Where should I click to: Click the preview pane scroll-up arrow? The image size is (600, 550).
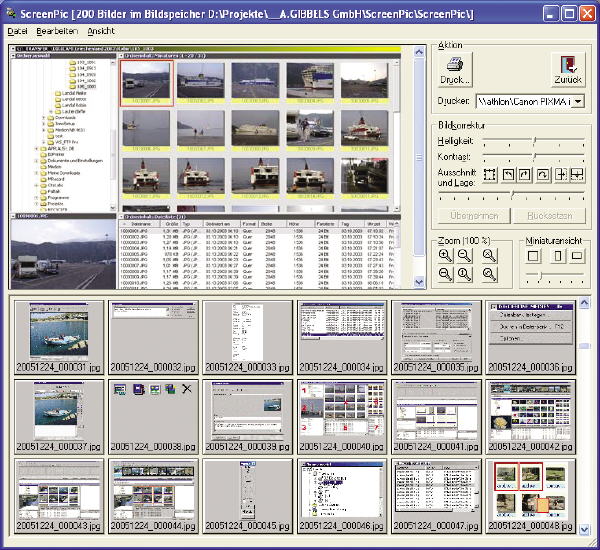[419, 52]
